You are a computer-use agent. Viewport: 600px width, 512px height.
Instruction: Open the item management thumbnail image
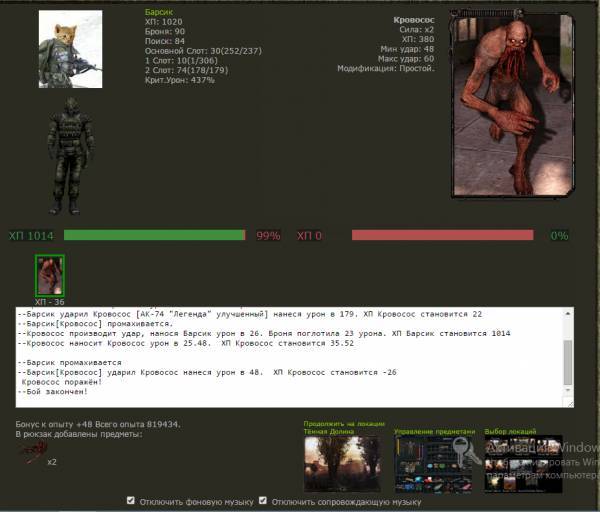[x=435, y=464]
